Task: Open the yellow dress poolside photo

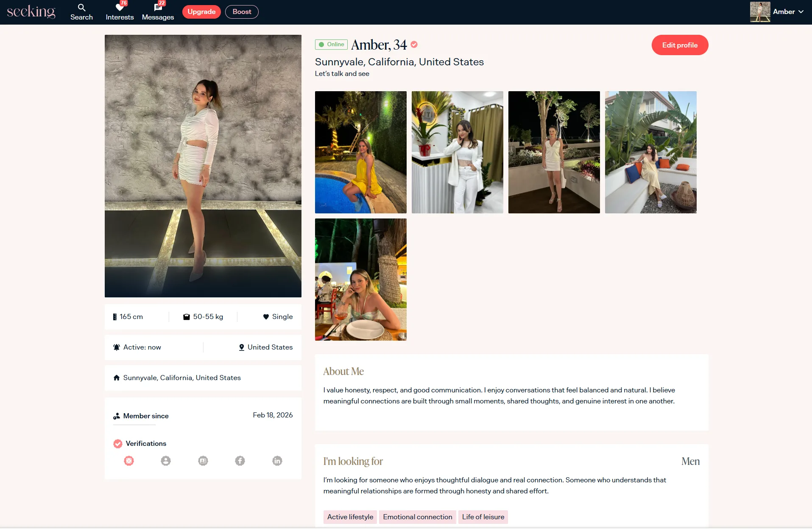Action: click(x=360, y=152)
